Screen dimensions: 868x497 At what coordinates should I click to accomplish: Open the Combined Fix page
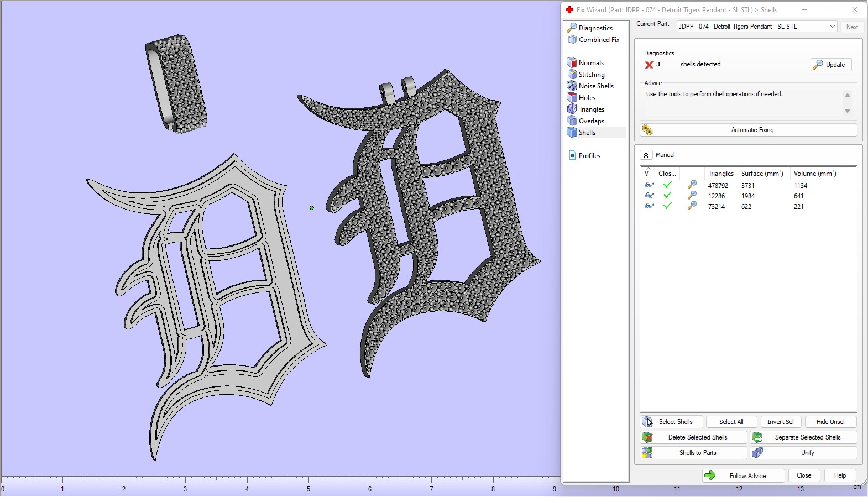pos(599,40)
